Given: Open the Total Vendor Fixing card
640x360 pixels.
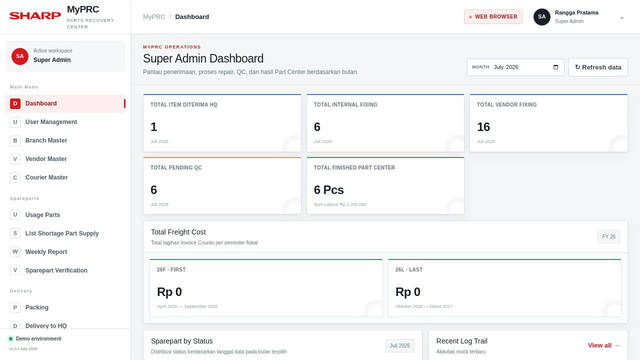Looking at the screenshot, I should click(x=549, y=123).
